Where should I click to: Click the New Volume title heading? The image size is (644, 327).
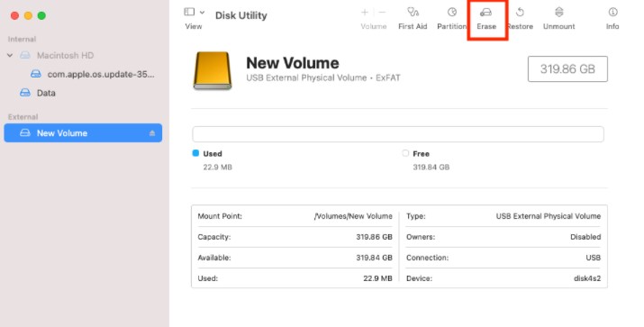point(293,63)
